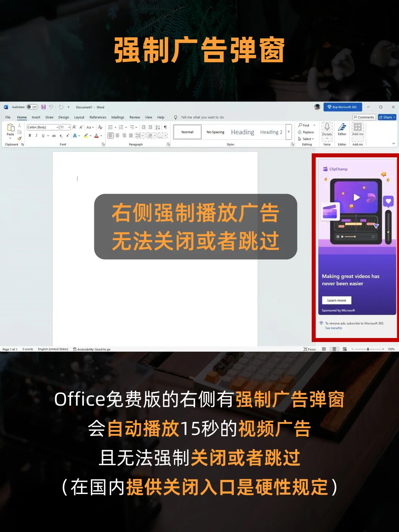399x532 pixels.
Task: Adjust the zoom slider in the status bar
Action: [x=368, y=349]
